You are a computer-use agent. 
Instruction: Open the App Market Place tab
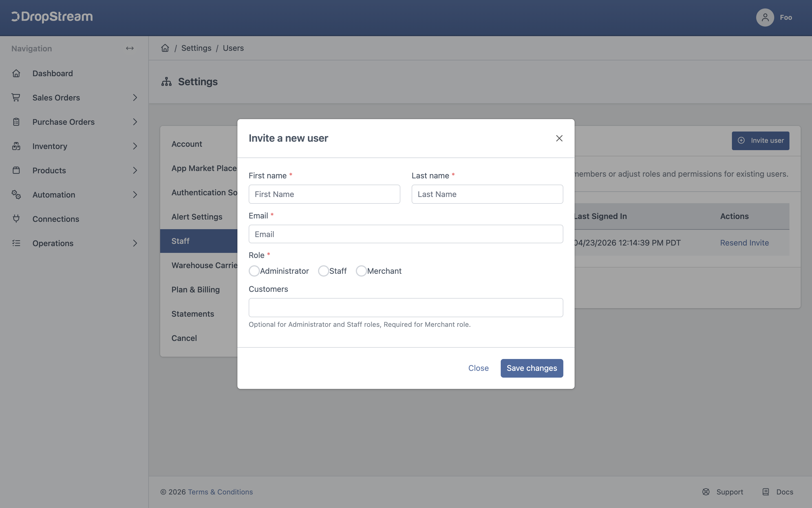(199, 168)
